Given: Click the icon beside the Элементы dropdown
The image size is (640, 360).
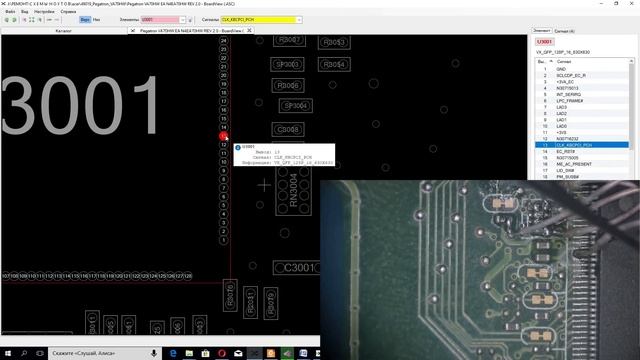Looking at the screenshot, I should click(x=190, y=20).
